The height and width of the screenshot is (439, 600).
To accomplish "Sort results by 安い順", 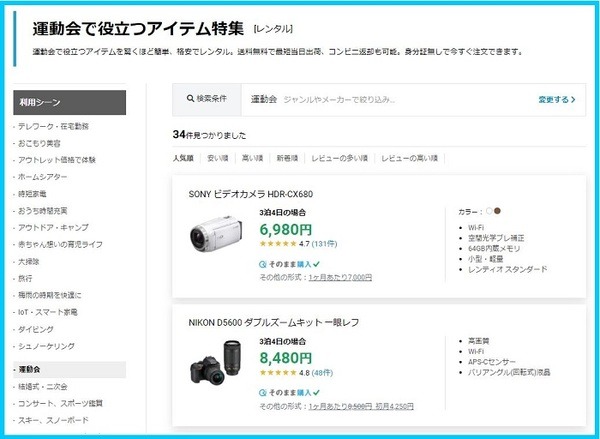I will (x=218, y=158).
